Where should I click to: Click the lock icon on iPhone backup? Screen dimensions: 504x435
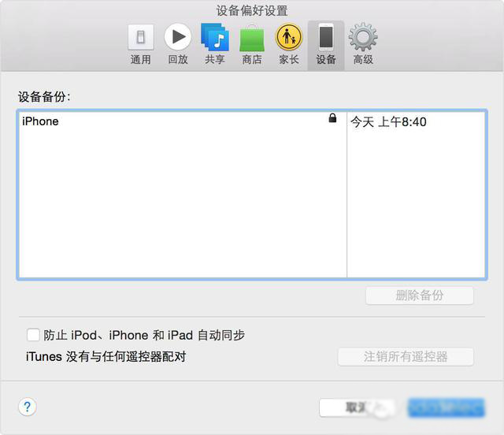click(x=332, y=118)
